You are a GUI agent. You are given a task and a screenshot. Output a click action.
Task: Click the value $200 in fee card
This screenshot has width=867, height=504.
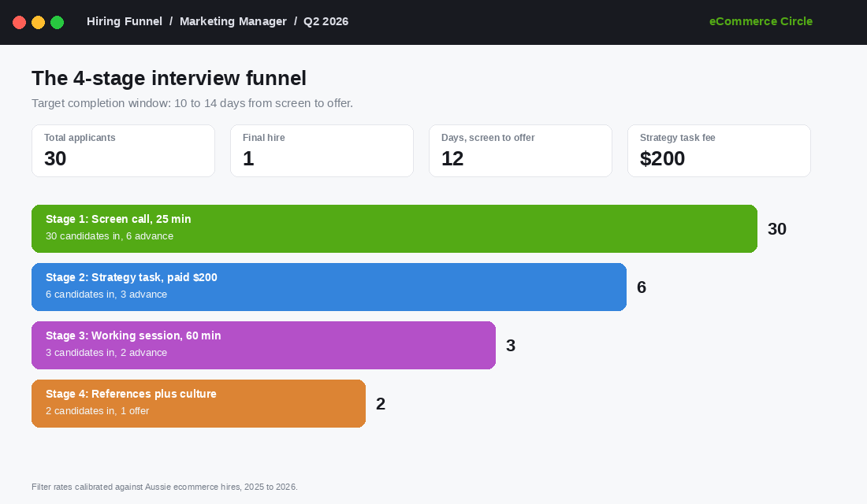coord(662,158)
